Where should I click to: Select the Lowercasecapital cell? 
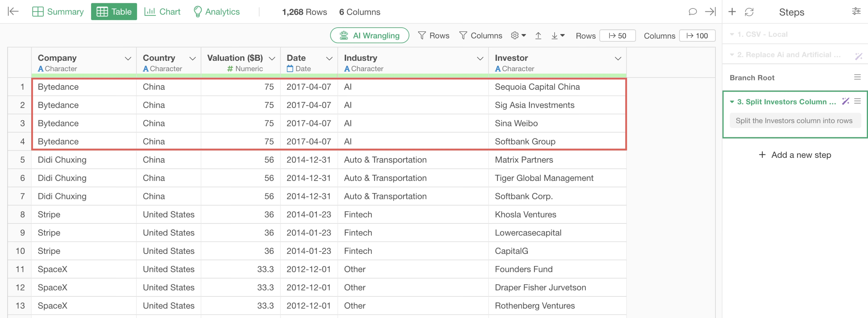coord(557,233)
